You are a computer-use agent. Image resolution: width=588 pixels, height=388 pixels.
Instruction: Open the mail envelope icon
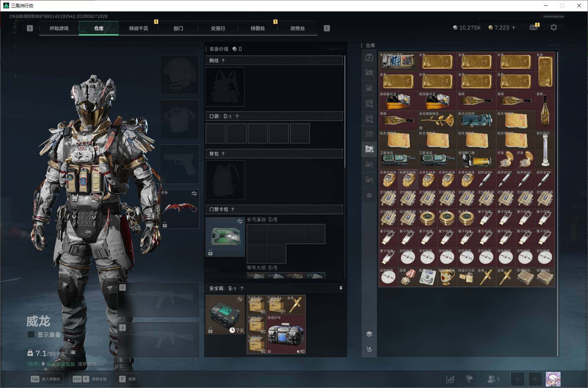pos(534,28)
